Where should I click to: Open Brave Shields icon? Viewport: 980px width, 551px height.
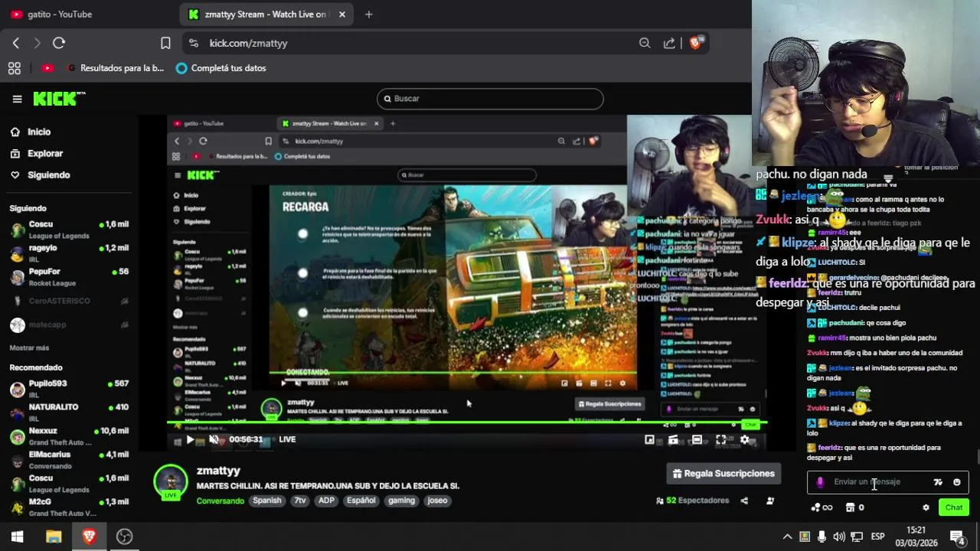696,43
